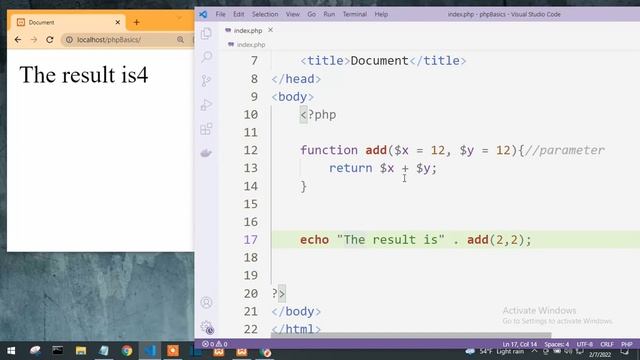Click the return keyword on line 13
This screenshot has width=640, height=360.
[351, 168]
